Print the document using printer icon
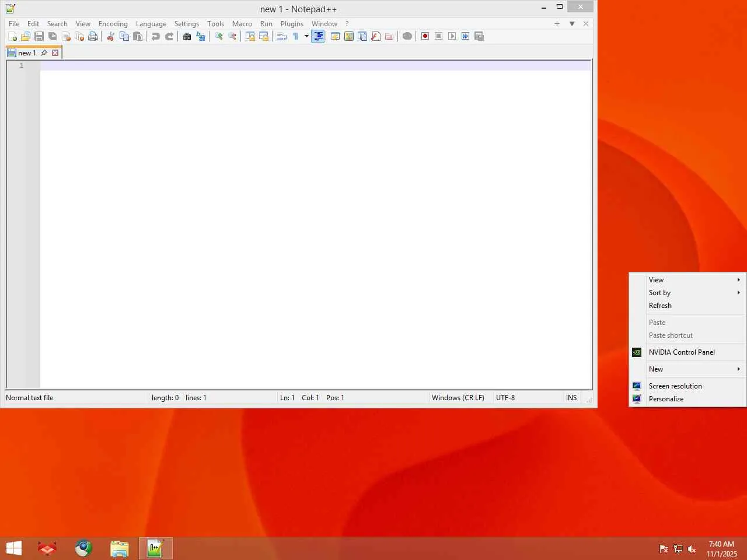 coord(93,36)
